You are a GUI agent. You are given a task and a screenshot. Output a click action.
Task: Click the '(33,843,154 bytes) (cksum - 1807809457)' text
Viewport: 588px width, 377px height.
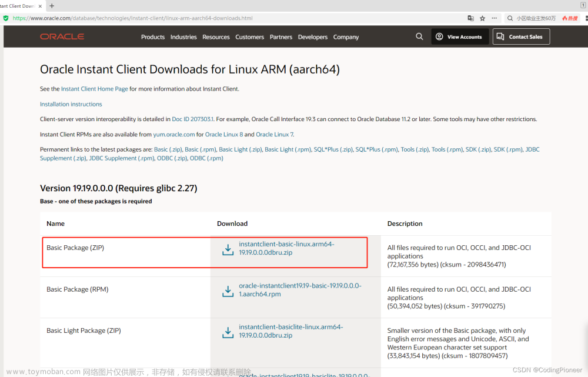tap(447, 356)
